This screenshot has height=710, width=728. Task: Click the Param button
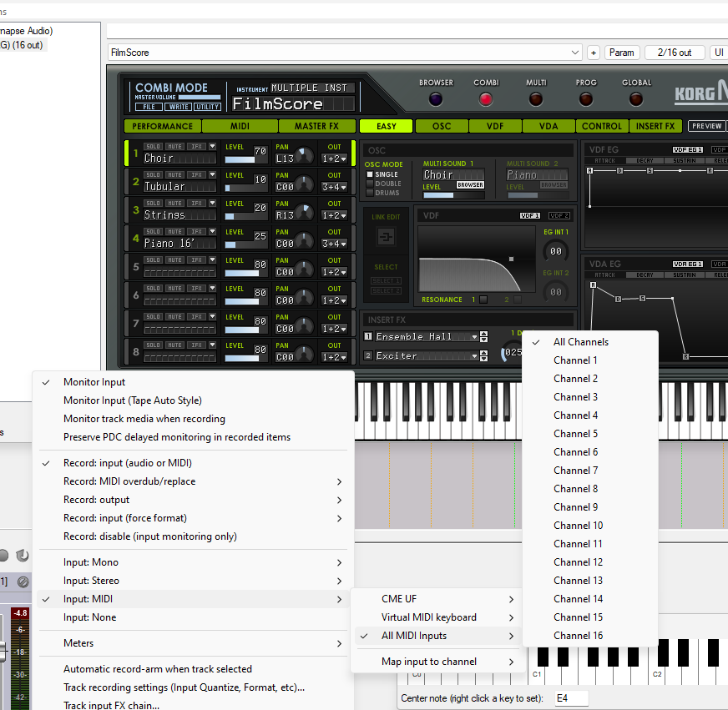tap(621, 53)
